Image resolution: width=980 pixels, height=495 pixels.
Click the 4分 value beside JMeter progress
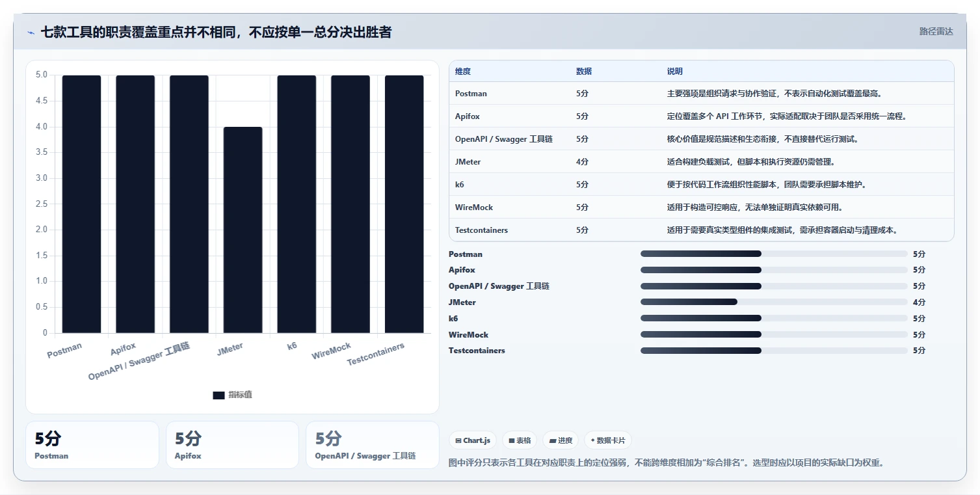point(919,302)
